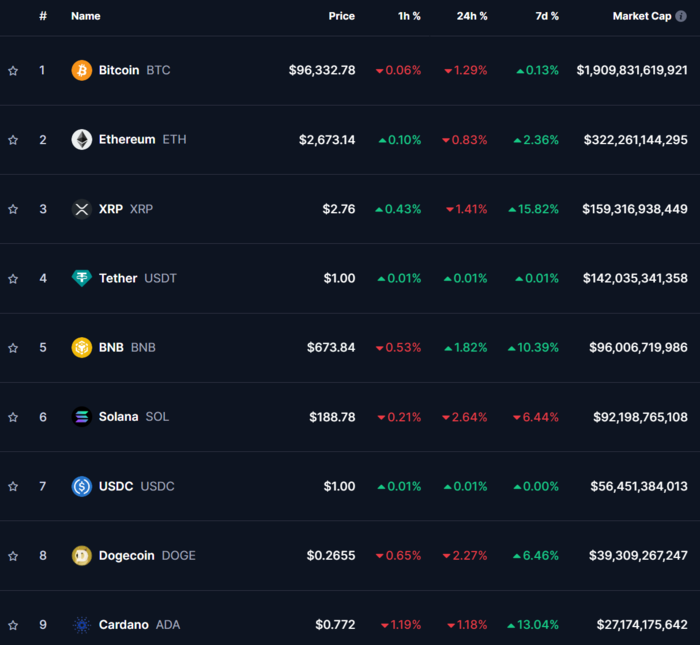Sort table by Name column header
The height and width of the screenshot is (645, 700).
(x=86, y=16)
